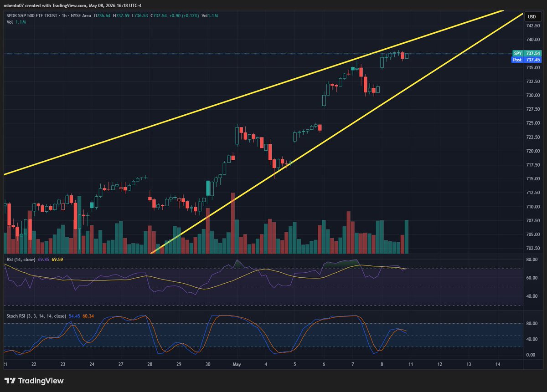The width and height of the screenshot is (547, 392).
Task: Click the 705.00 price axis label
Action: (x=533, y=234)
